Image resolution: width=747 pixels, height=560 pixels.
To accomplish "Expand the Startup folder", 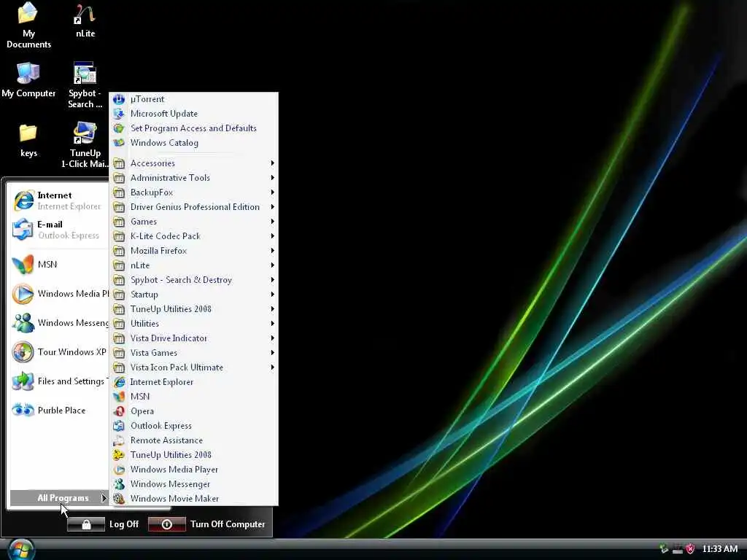I will click(194, 295).
